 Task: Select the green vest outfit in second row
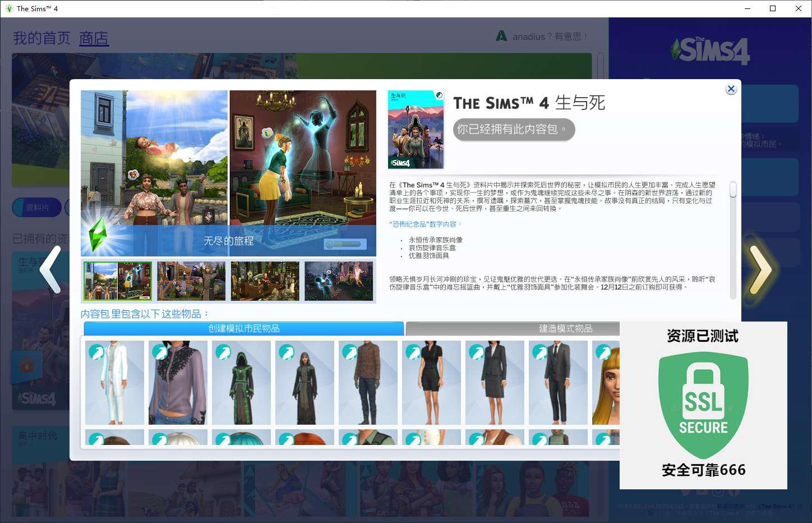click(x=368, y=437)
